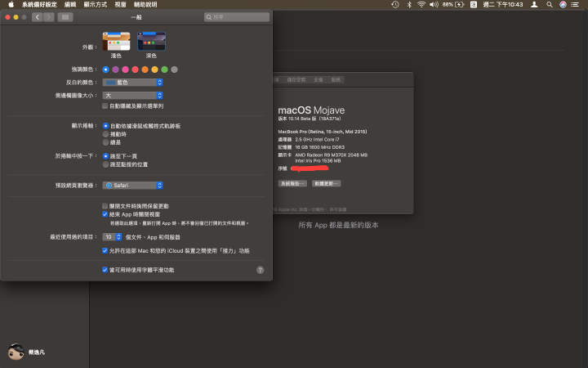Toggle 結束 App 時關閉視窗 checkbox

click(105, 214)
